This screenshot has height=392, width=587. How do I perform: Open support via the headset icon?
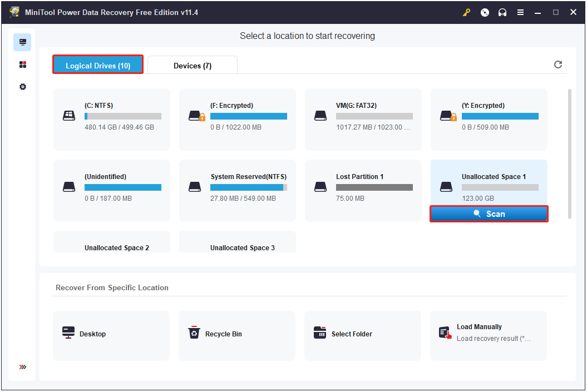(x=502, y=12)
